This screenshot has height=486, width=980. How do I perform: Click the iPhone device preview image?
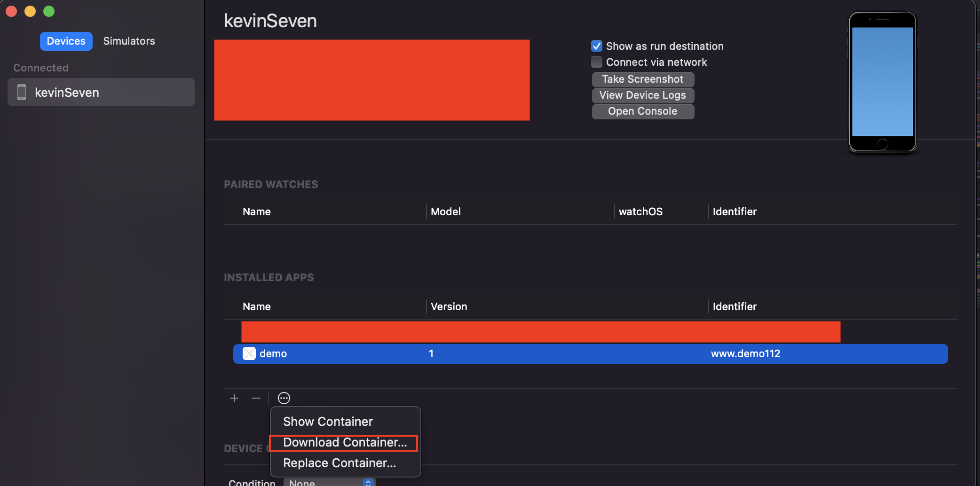(883, 82)
